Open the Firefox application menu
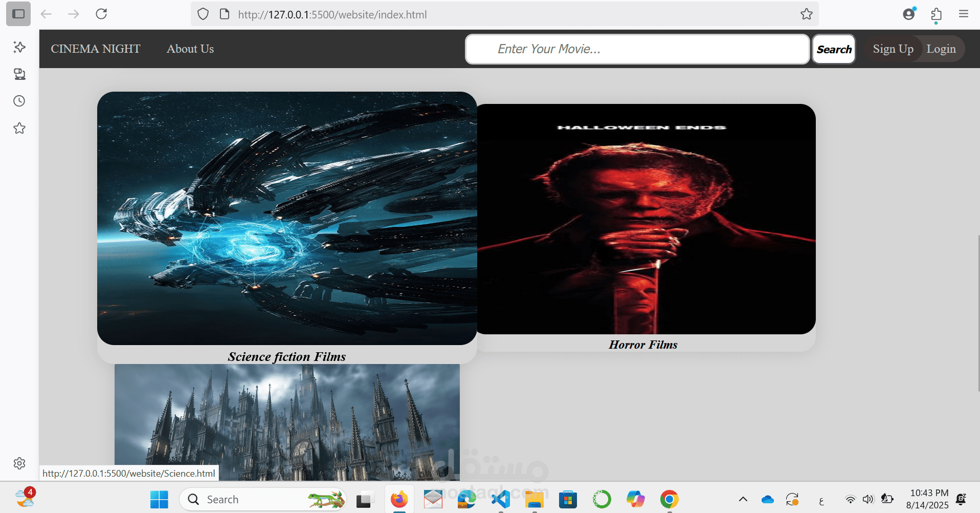980x513 pixels. [964, 14]
